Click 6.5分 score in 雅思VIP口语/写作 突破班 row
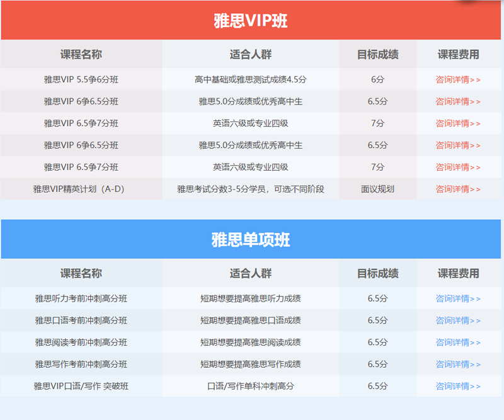This screenshot has height=420, width=504. pos(377,386)
